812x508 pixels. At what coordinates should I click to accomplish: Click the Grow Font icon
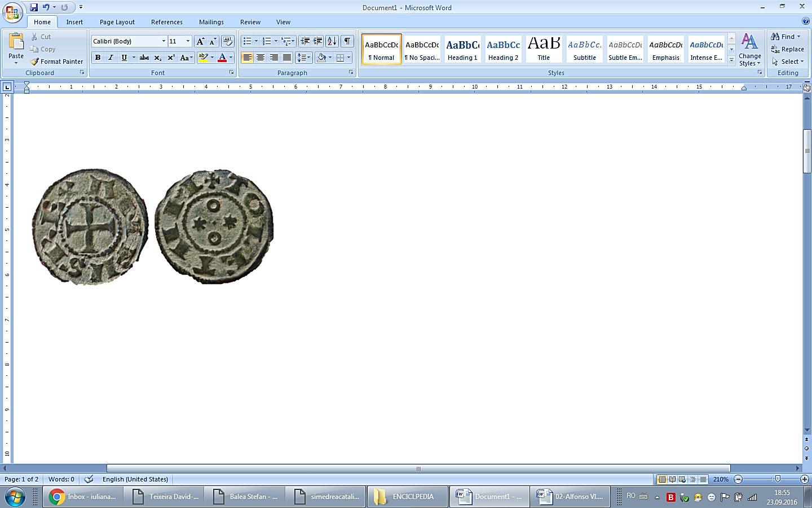coord(200,41)
